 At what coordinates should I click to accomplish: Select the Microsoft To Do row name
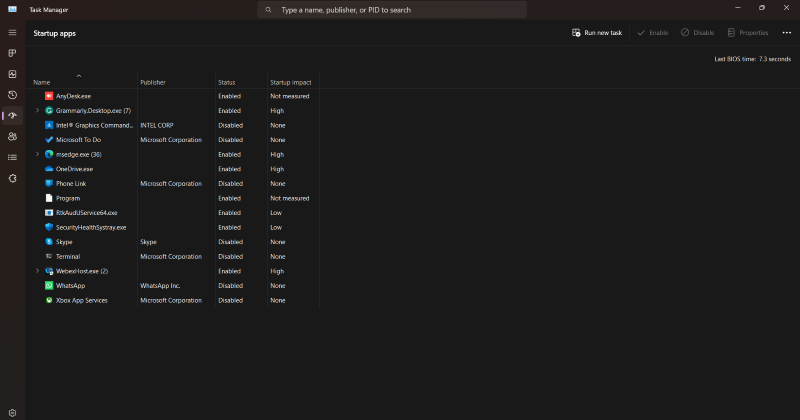[x=79, y=139]
